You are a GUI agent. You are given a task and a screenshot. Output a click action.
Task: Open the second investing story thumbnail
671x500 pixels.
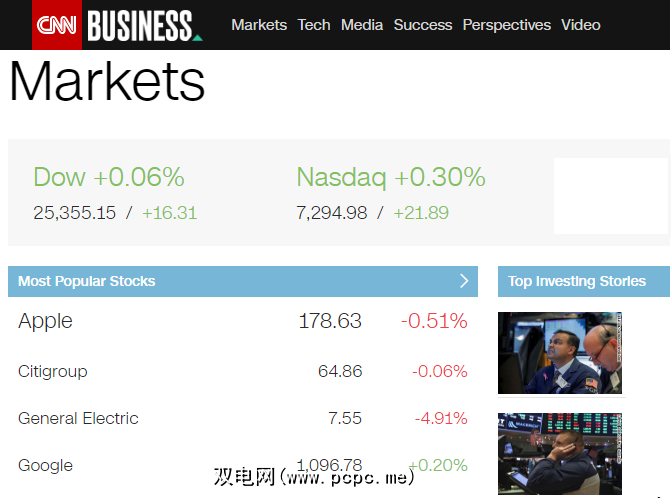pyautogui.click(x=559, y=455)
